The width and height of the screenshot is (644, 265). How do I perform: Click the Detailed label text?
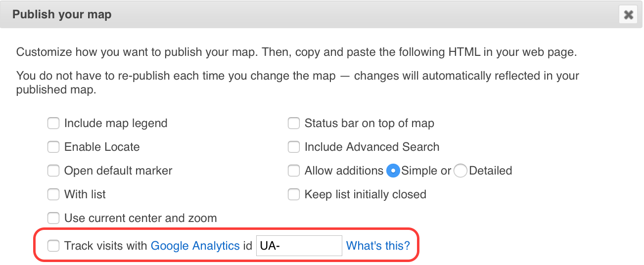pos(490,171)
